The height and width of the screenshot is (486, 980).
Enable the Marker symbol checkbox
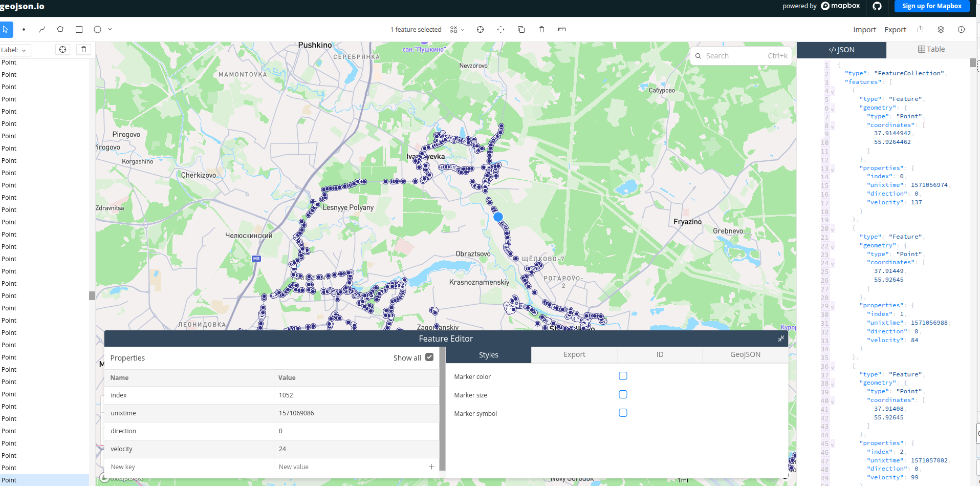[623, 413]
